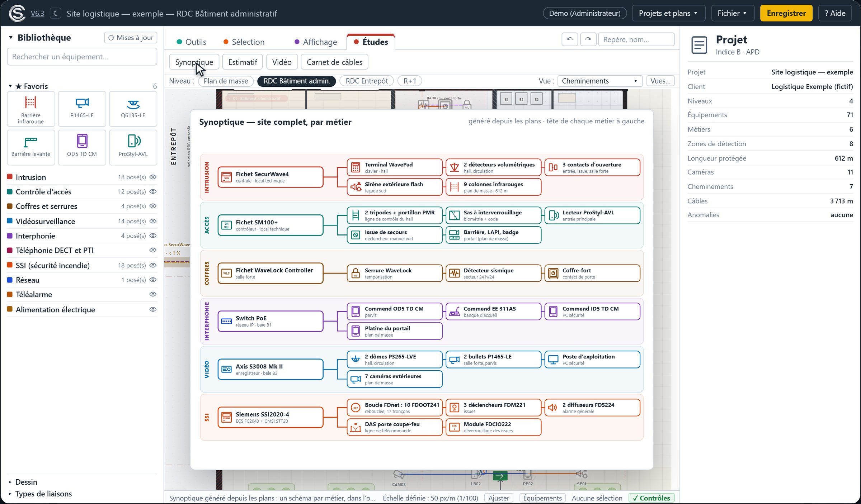This screenshot has height=504, width=861.
Task: Click the Rechercher un équipement field
Action: click(x=82, y=57)
